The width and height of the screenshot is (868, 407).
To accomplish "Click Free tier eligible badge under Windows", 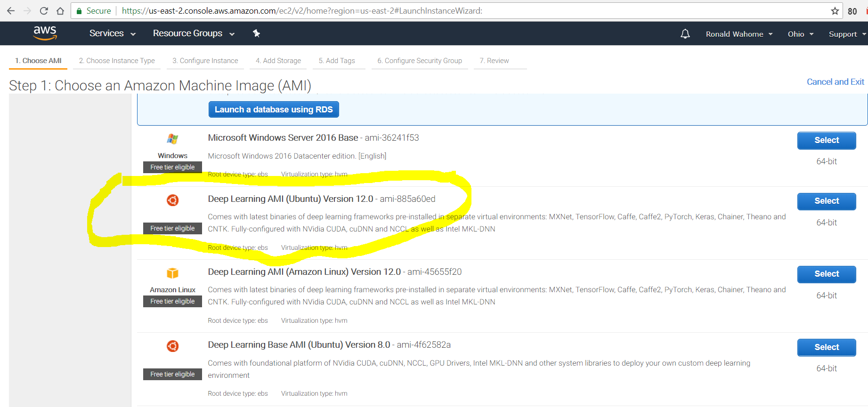I will pos(172,167).
